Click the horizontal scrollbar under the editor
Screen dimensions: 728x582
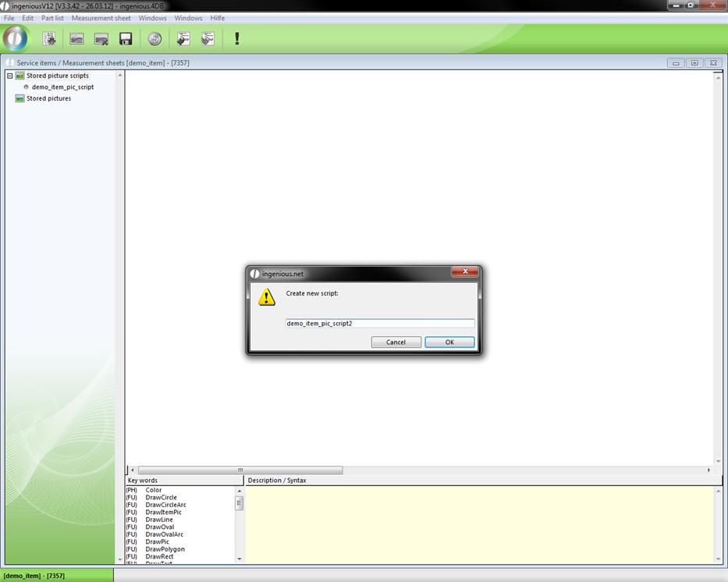[x=240, y=470]
